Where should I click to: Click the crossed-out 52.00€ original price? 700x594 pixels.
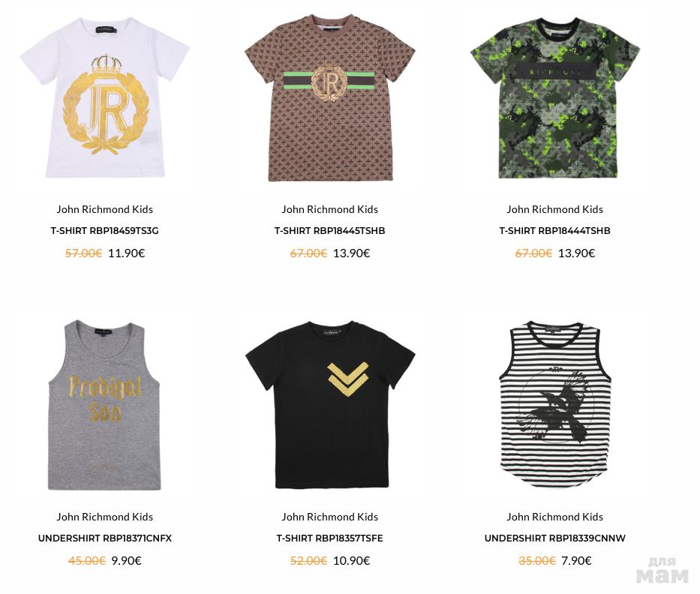[x=308, y=560]
